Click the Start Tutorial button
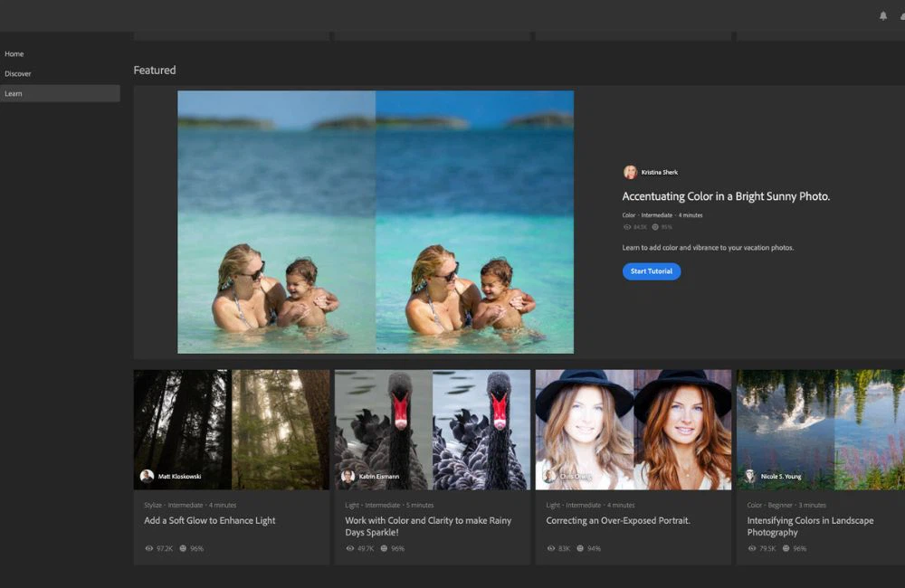The image size is (905, 588). click(651, 271)
